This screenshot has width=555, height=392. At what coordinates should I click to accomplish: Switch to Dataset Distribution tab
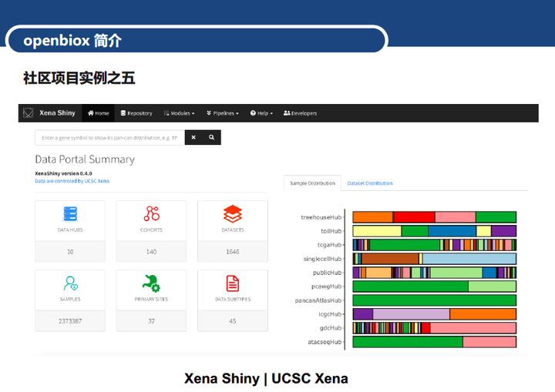coord(370,183)
